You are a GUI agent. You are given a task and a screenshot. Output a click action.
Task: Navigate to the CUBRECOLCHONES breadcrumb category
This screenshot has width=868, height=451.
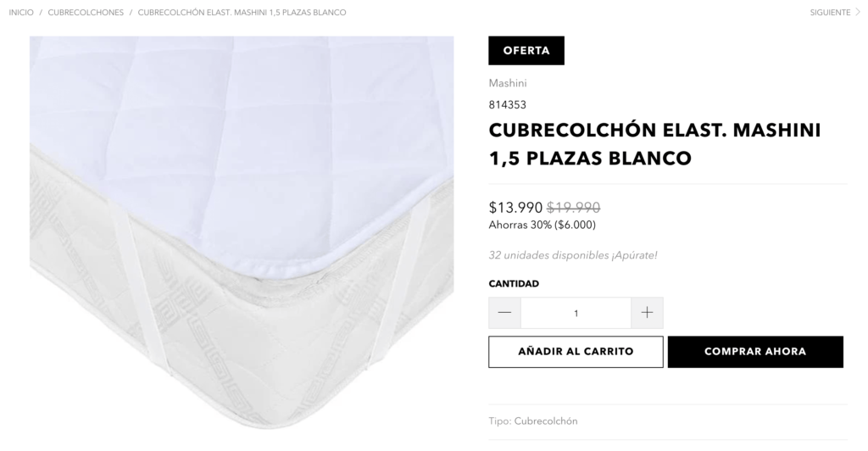tap(86, 12)
